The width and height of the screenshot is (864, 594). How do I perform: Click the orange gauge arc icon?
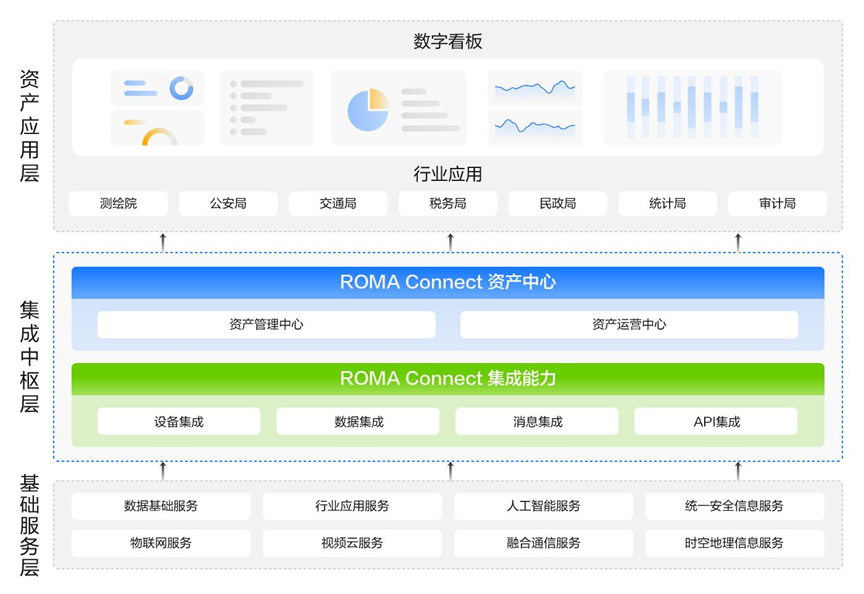pos(159,137)
